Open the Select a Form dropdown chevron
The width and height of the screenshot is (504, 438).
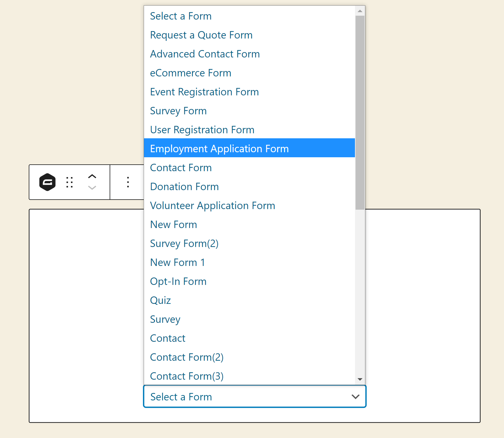click(355, 397)
